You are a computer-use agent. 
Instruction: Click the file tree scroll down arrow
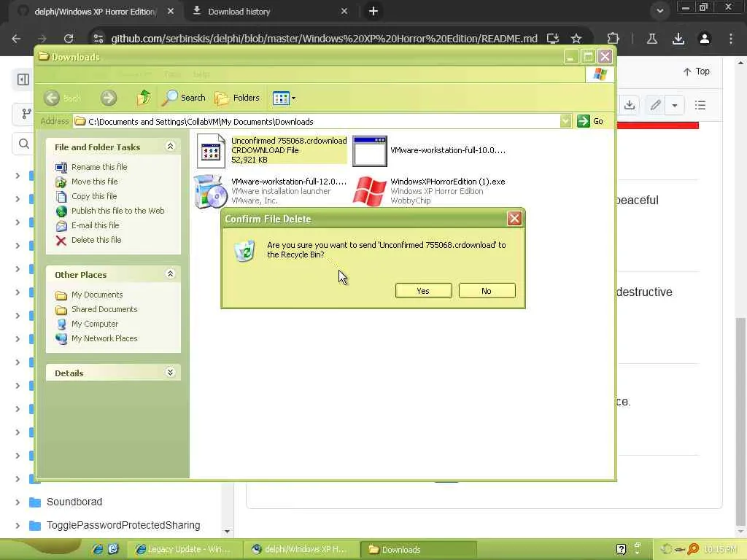[x=228, y=531]
